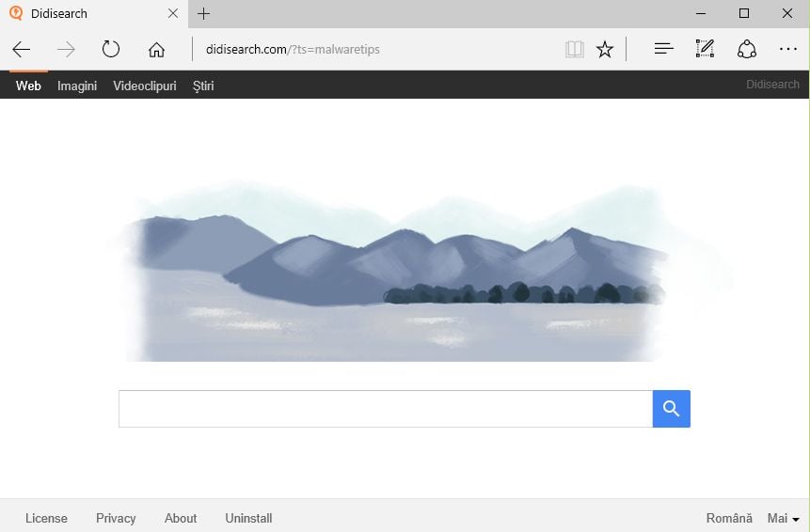This screenshot has width=810, height=532.
Task: Click inside the search text box
Action: point(386,409)
